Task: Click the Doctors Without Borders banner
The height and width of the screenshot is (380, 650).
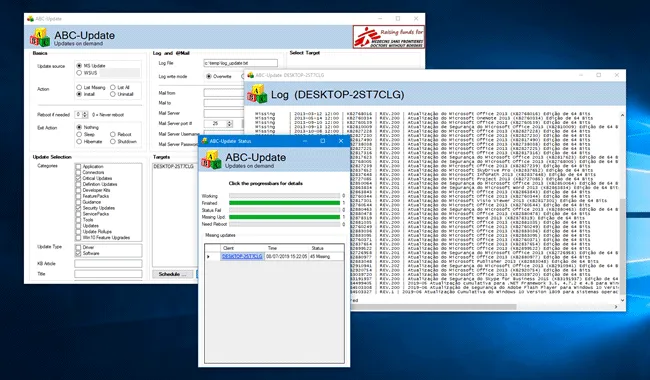Action: (388, 37)
